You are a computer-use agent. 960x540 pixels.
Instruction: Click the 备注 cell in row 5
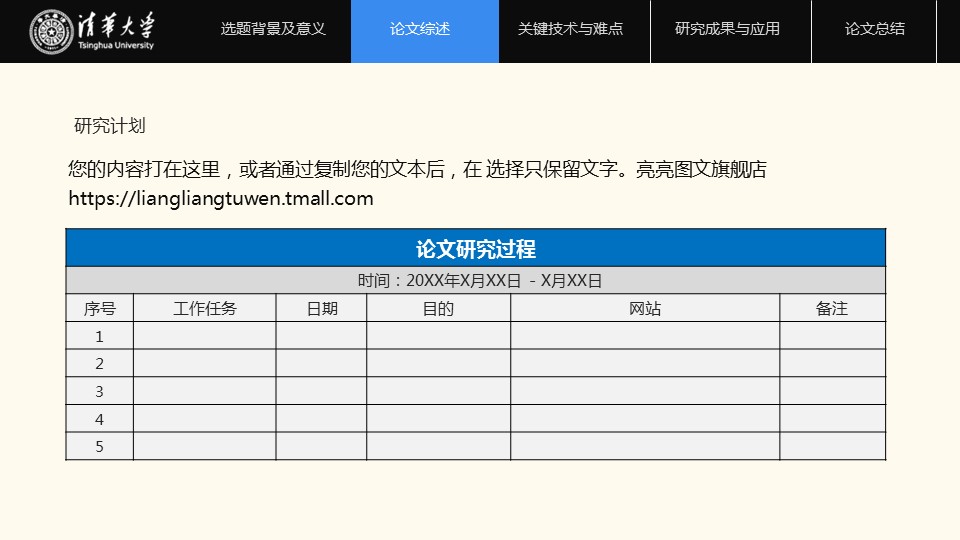pos(832,447)
